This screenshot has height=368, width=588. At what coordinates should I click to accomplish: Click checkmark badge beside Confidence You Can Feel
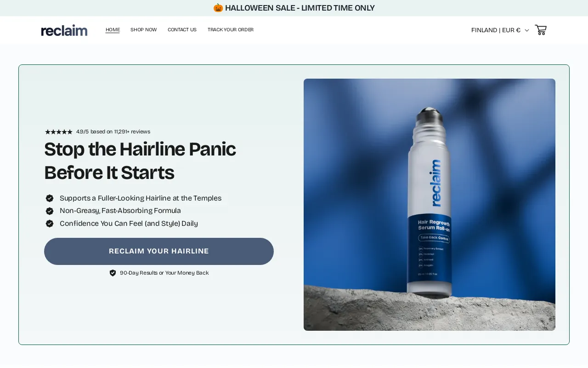pyautogui.click(x=50, y=224)
